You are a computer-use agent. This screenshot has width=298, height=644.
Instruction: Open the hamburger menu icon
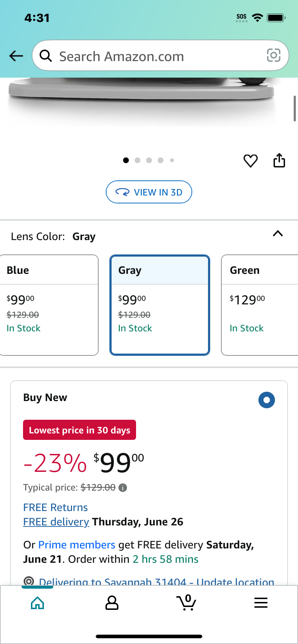pyautogui.click(x=261, y=603)
